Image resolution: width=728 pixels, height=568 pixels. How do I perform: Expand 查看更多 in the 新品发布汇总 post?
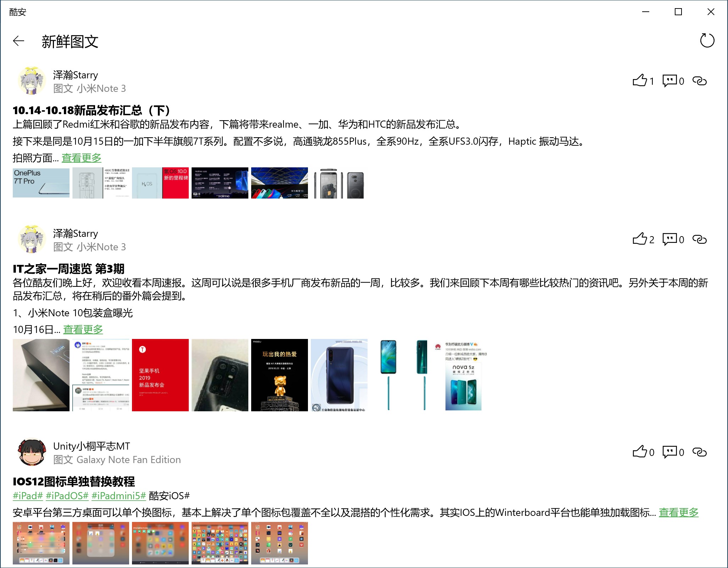(x=82, y=158)
